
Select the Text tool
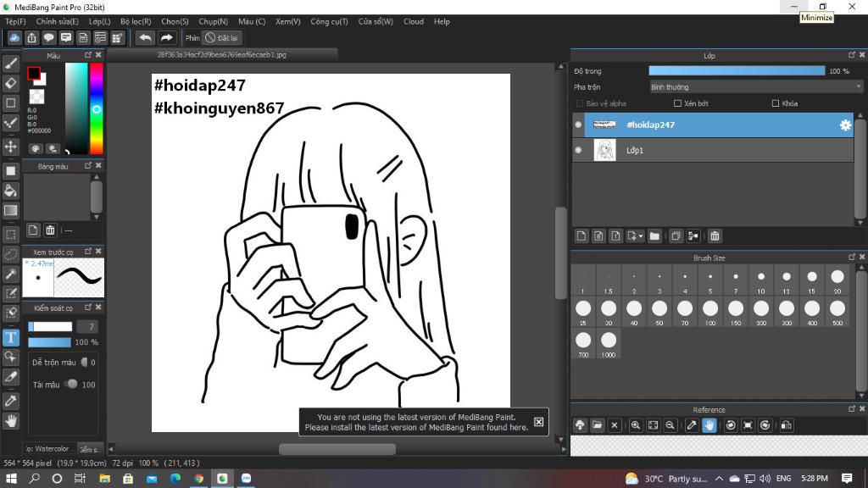tap(10, 337)
